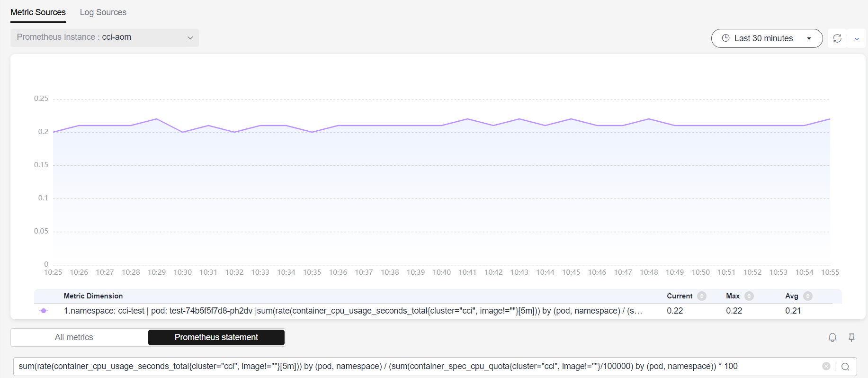Clear the Prometheus query with the X icon
The width and height of the screenshot is (868, 378).
coord(826,366)
